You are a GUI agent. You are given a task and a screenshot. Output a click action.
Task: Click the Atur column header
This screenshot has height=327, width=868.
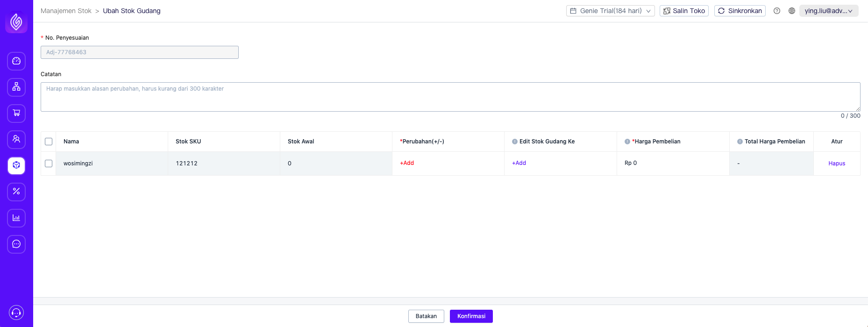(x=837, y=142)
